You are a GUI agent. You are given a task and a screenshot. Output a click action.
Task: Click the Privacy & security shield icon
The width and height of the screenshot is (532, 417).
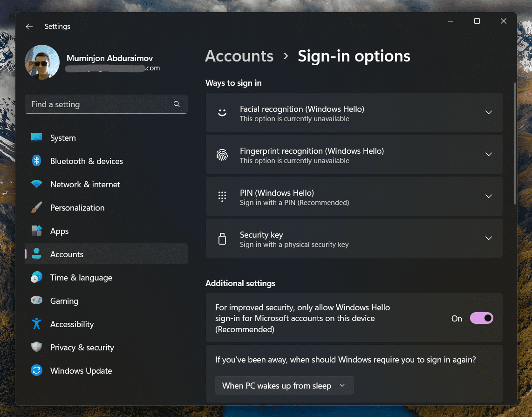[36, 347]
